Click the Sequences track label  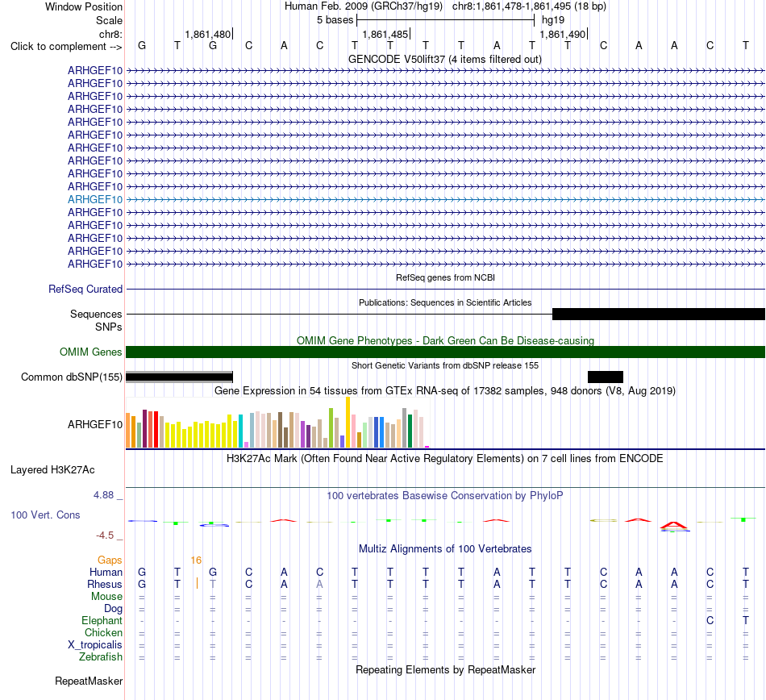coord(96,314)
